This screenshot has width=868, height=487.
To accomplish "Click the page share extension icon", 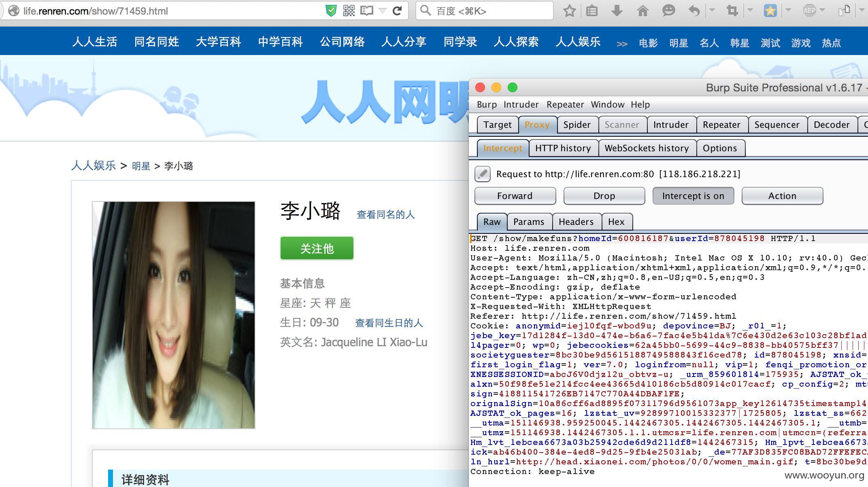I will click(x=844, y=11).
